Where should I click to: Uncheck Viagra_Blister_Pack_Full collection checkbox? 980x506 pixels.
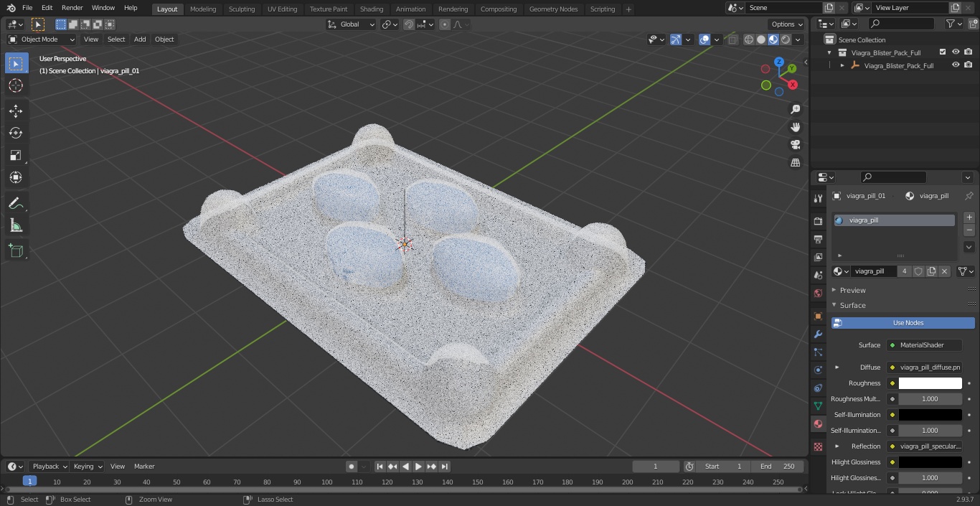point(943,52)
